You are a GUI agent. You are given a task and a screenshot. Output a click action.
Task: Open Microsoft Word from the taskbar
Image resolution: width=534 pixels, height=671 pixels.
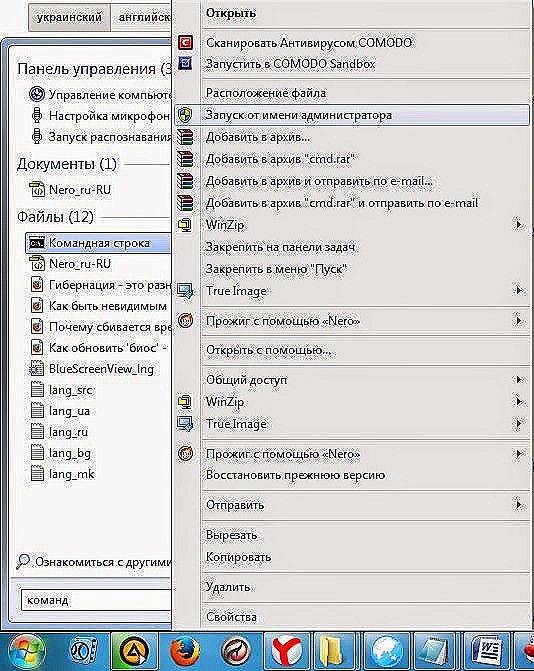pos(489,652)
